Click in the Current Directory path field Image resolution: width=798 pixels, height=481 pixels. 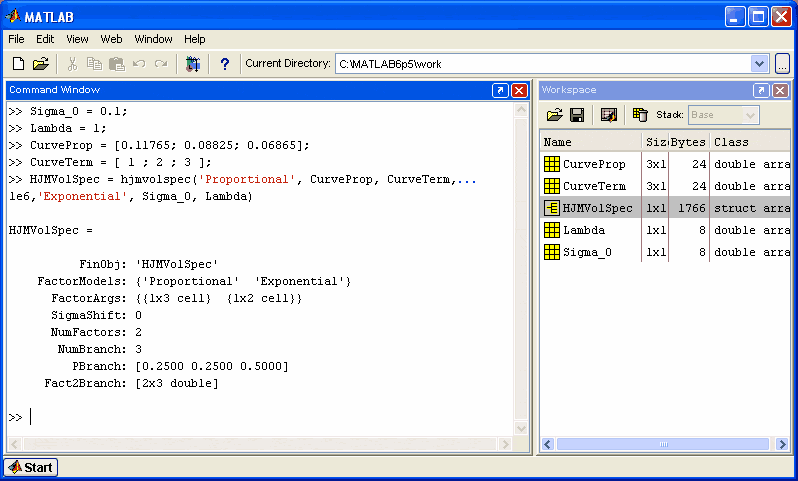pyautogui.click(x=543, y=64)
